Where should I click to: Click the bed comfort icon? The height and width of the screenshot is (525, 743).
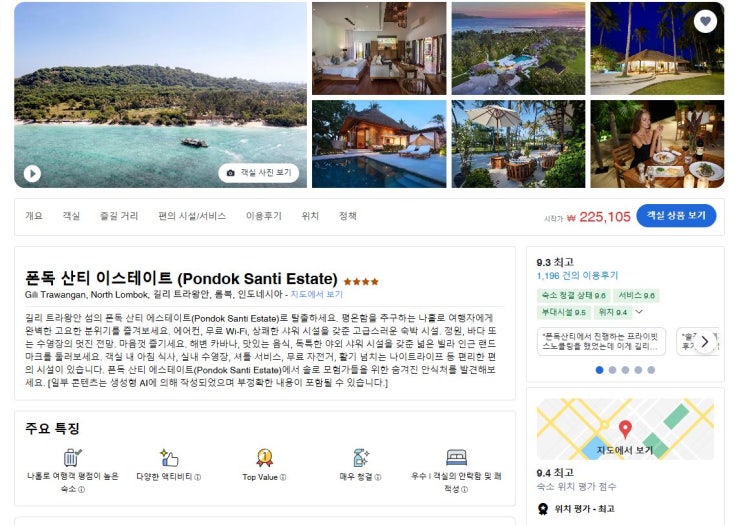[456, 457]
